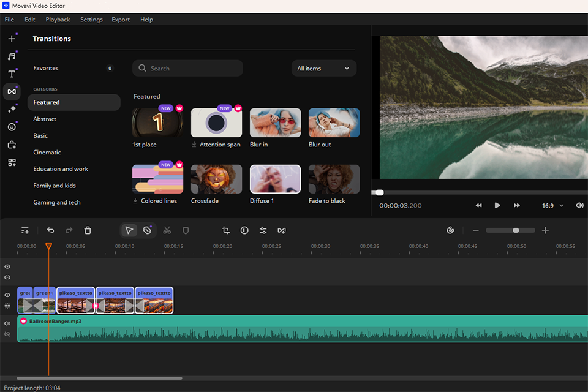Open the Transition wizard icon

[x=282, y=230]
